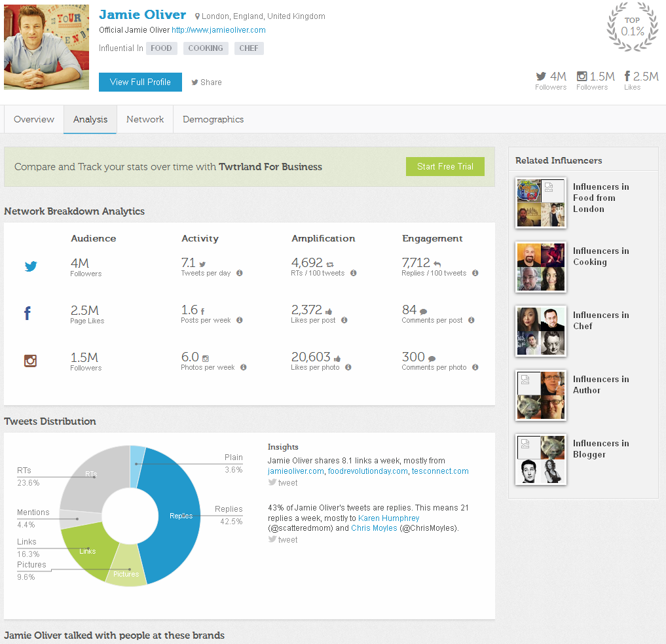Click info icon next to Posts per week
The image size is (666, 644).
pos(240,321)
